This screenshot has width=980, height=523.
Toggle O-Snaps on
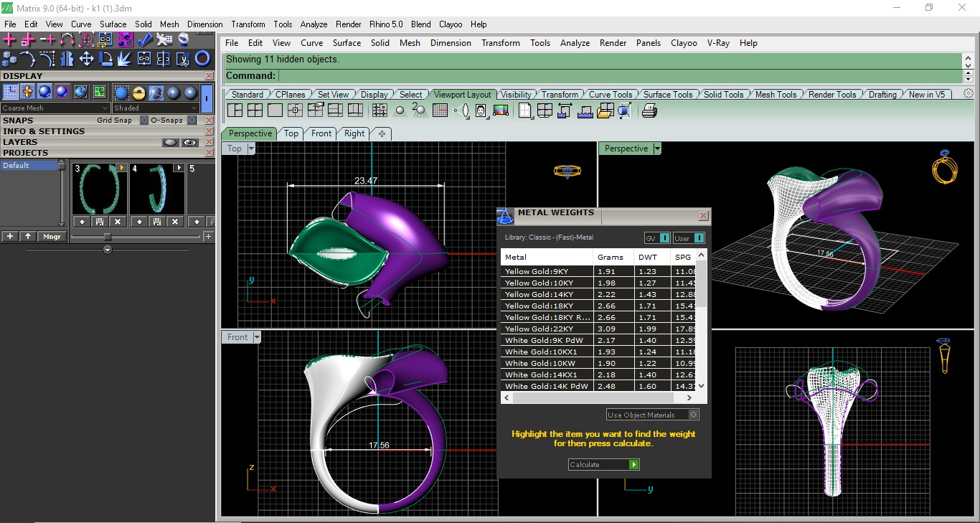(x=192, y=121)
